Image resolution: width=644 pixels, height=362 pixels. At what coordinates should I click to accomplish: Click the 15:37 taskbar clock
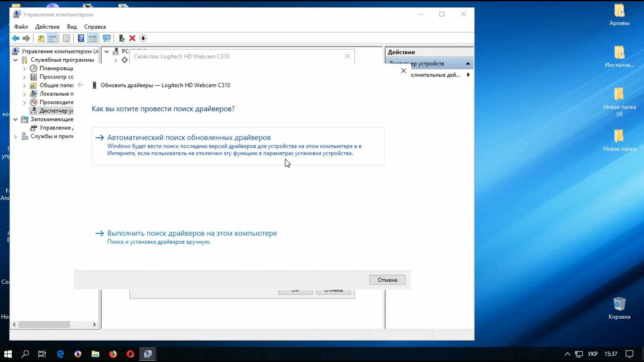coord(611,354)
